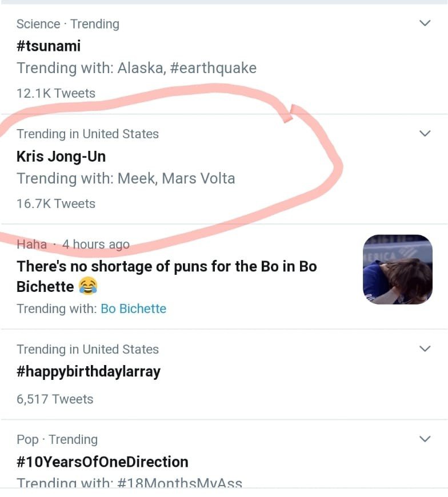The image size is (448, 497).
Task: Open the Bo Bichette story thumbnail image
Action: click(398, 270)
